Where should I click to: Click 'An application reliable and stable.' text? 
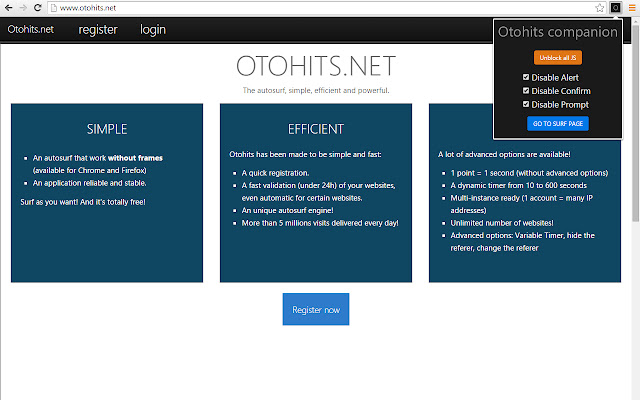click(x=89, y=183)
